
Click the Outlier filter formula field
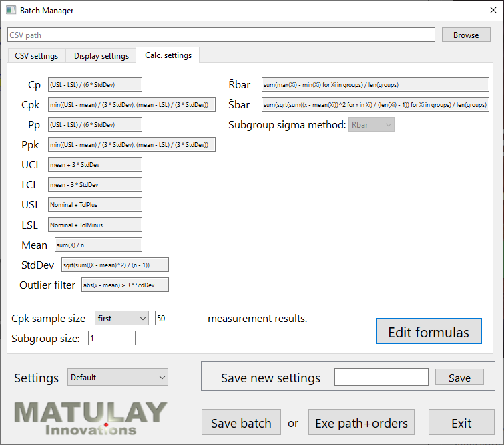(125, 285)
